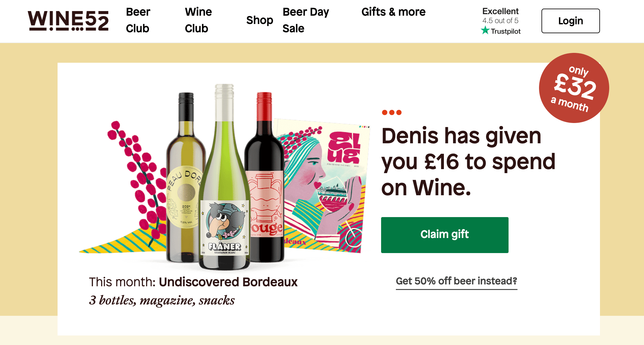Open the Beer Day Sale page

click(x=305, y=20)
